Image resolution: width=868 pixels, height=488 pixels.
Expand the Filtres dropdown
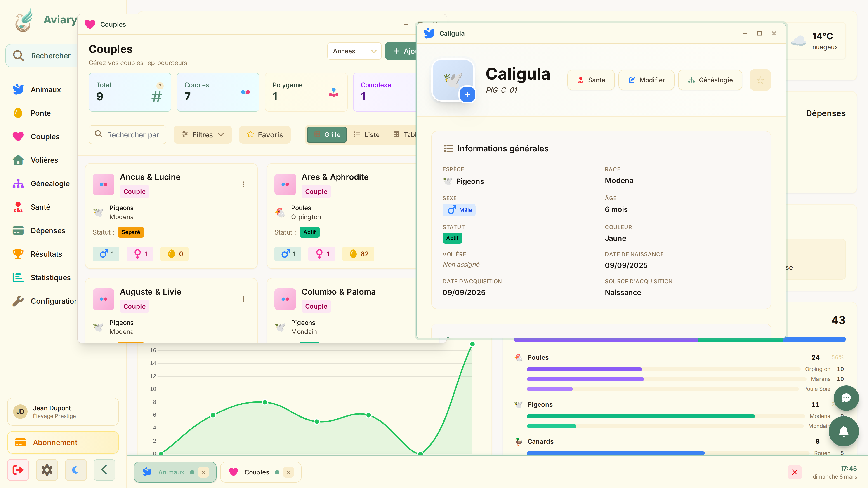(203, 135)
